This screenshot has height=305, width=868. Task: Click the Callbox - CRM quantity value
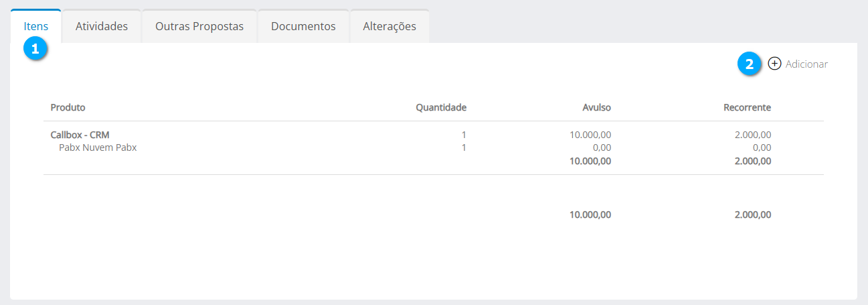[464, 135]
